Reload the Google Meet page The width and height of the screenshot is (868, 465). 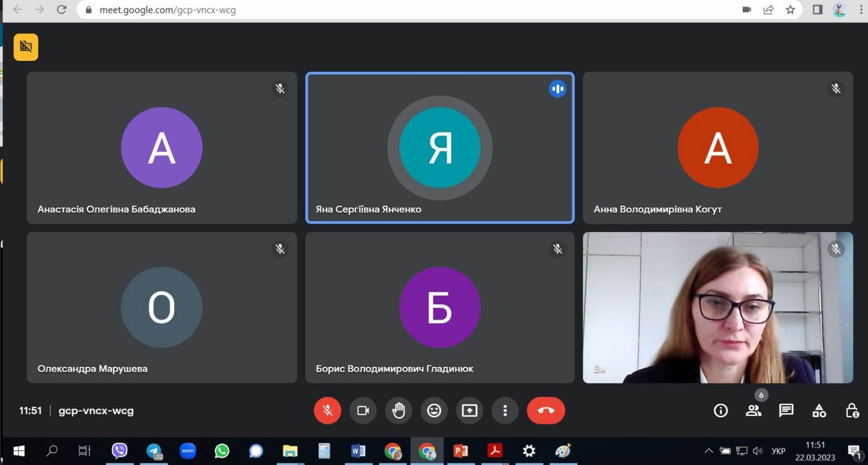click(x=62, y=10)
